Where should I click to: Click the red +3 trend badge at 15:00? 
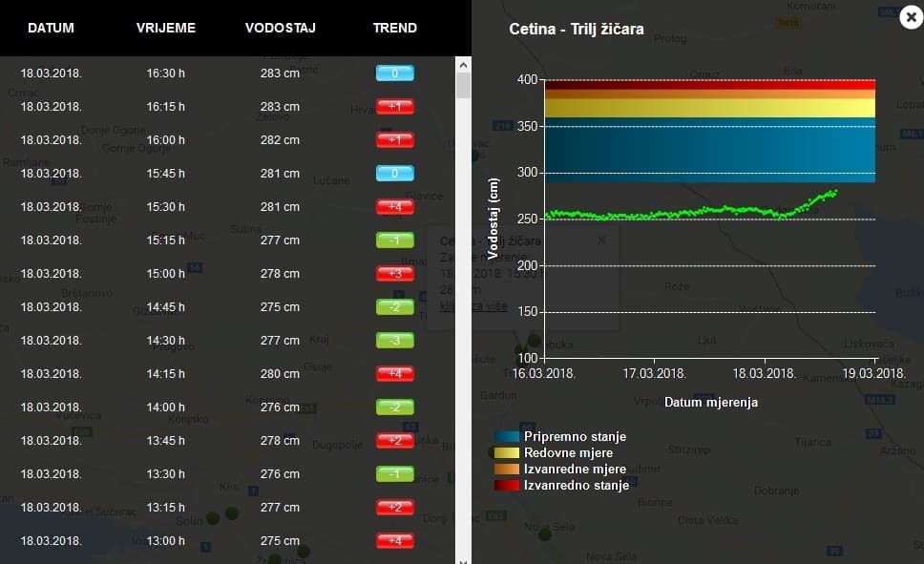point(394,274)
